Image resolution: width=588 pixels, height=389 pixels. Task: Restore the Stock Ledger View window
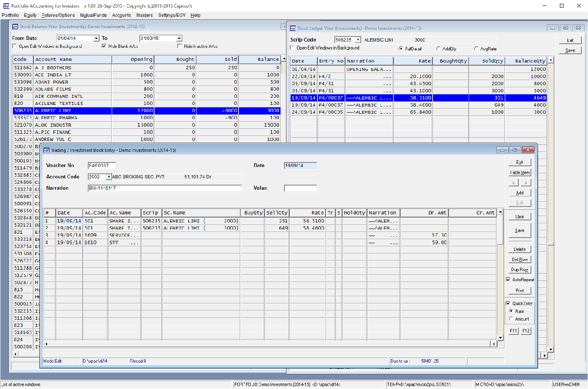(566, 28)
